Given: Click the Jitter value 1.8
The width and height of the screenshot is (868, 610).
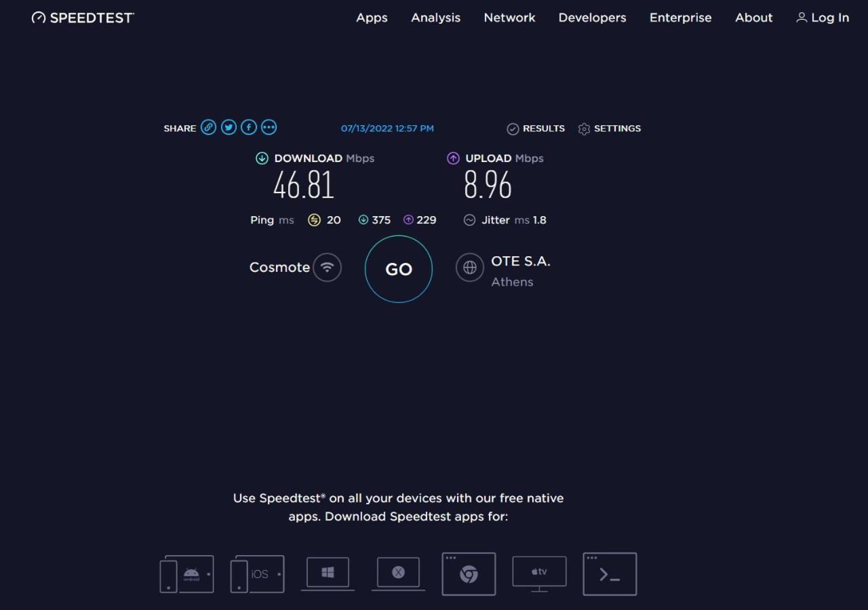Looking at the screenshot, I should pyautogui.click(x=540, y=220).
